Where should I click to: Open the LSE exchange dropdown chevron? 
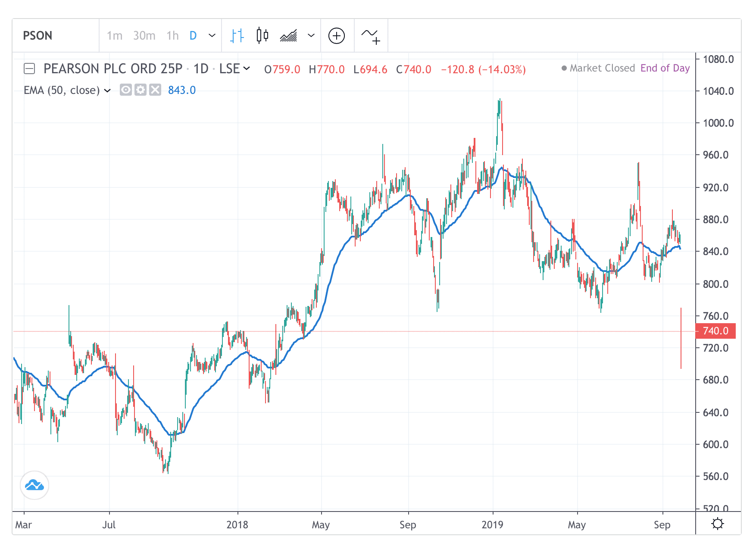click(x=247, y=68)
